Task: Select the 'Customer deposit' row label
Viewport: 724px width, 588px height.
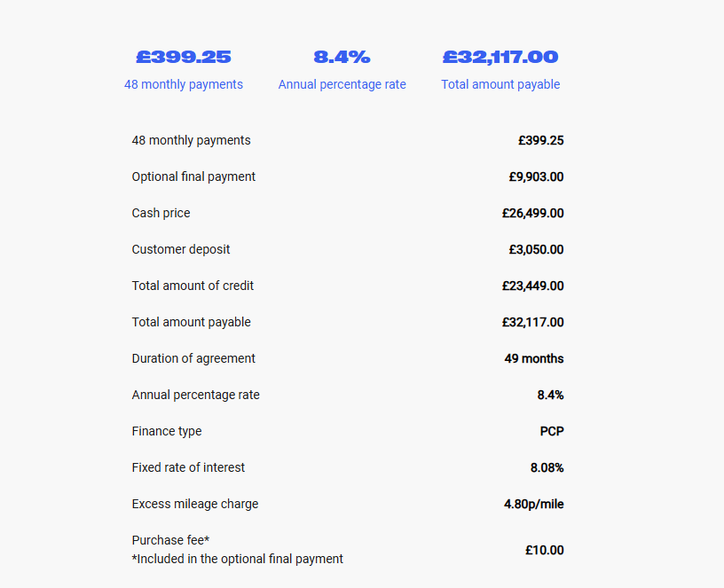Action: coord(180,250)
